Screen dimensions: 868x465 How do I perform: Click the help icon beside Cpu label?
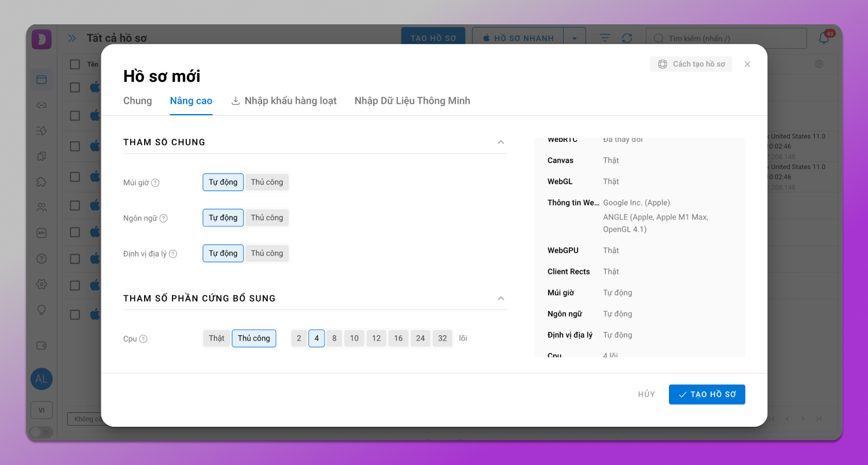(144, 339)
